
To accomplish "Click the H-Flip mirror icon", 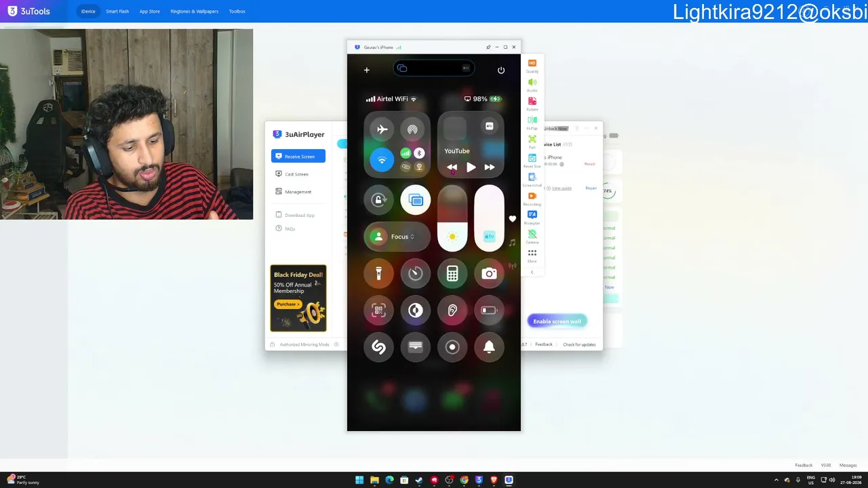I will click(532, 123).
